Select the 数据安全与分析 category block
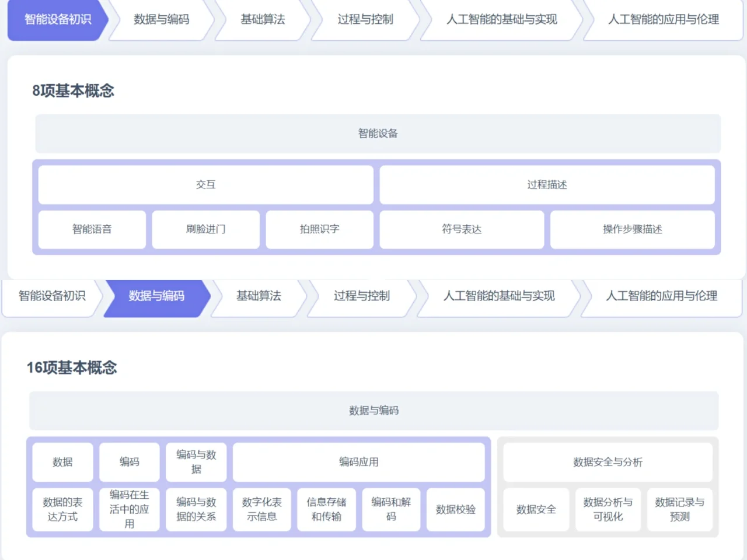The image size is (747, 560). tap(608, 462)
